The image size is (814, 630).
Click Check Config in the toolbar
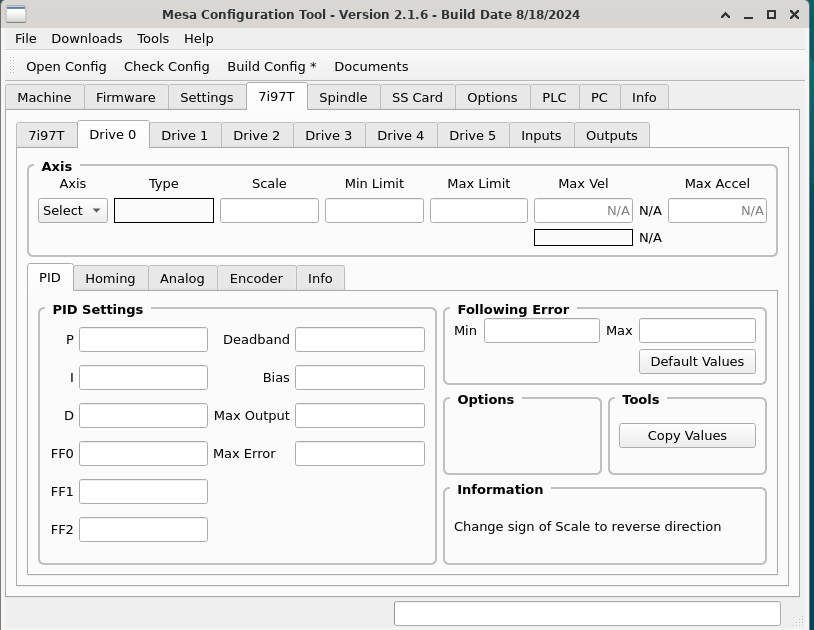pyautogui.click(x=167, y=66)
